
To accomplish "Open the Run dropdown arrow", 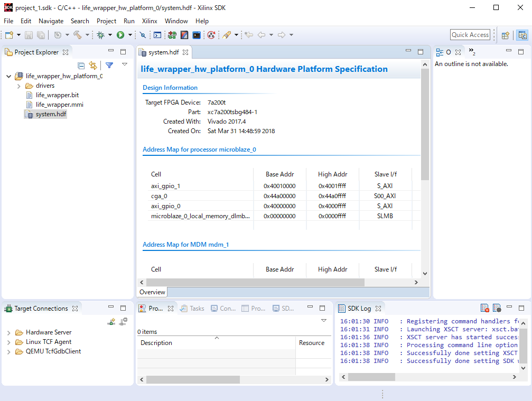I will [x=130, y=35].
